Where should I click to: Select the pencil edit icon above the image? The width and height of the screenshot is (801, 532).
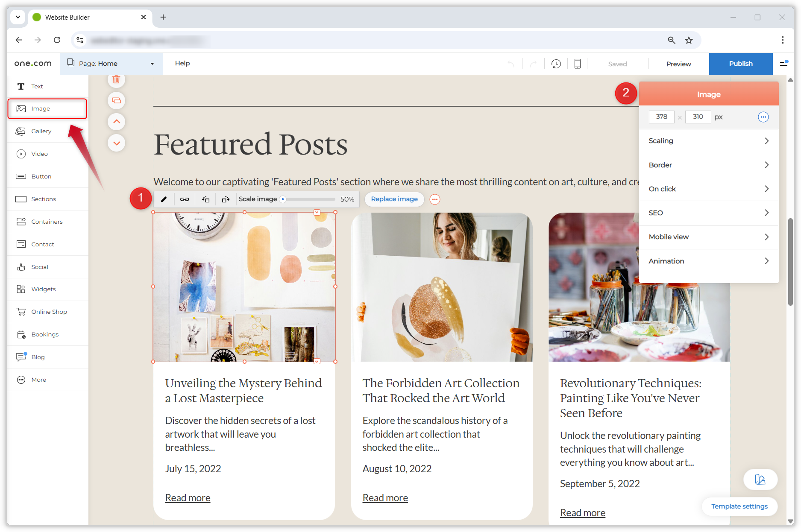pyautogui.click(x=164, y=199)
